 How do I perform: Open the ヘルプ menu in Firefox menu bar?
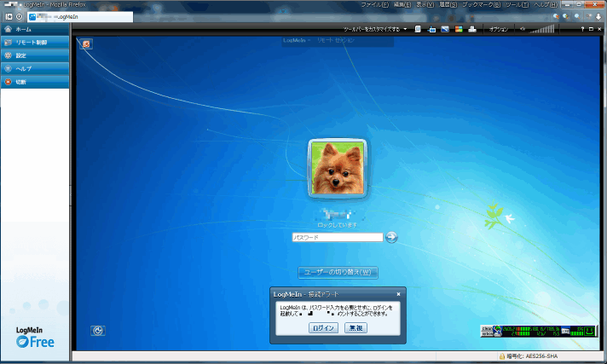(545, 4)
